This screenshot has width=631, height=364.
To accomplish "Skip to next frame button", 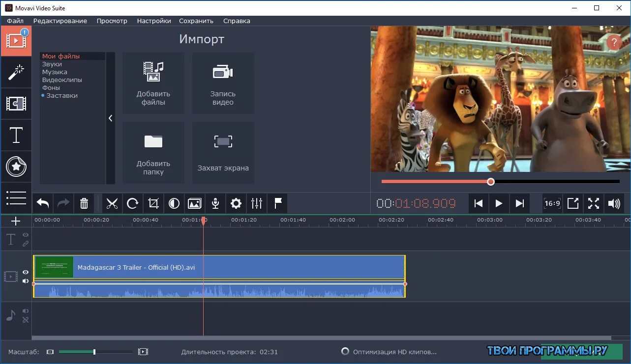I will pyautogui.click(x=520, y=203).
